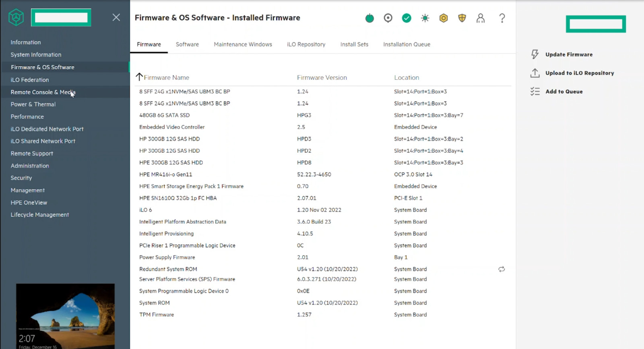The width and height of the screenshot is (644, 349).
Task: Open the user account icon
Action: [x=481, y=18]
